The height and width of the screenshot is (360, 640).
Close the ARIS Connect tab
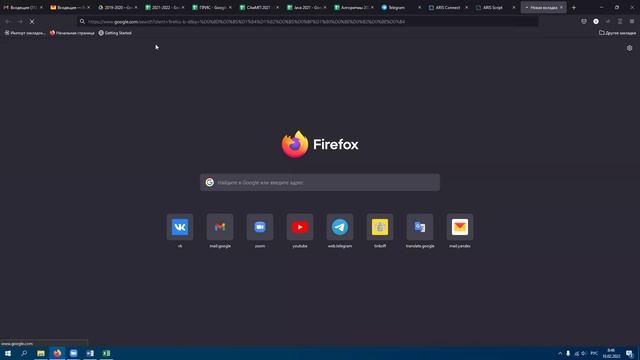467,7
